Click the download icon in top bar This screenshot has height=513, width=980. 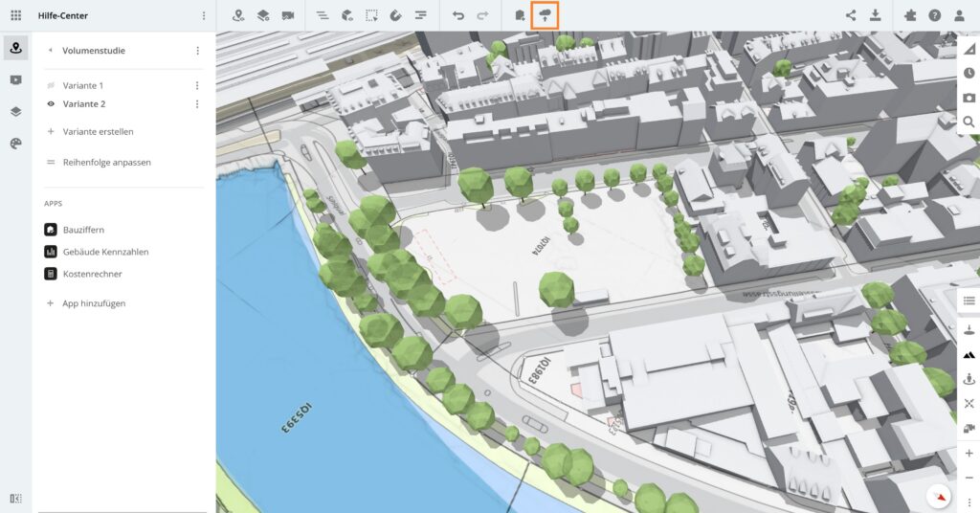pyautogui.click(x=875, y=15)
